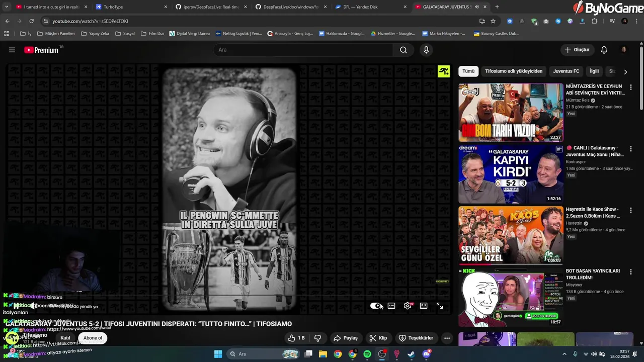Screen dimensions: 644x362
Task: Select the Tümü filter chip
Action: 468,71
